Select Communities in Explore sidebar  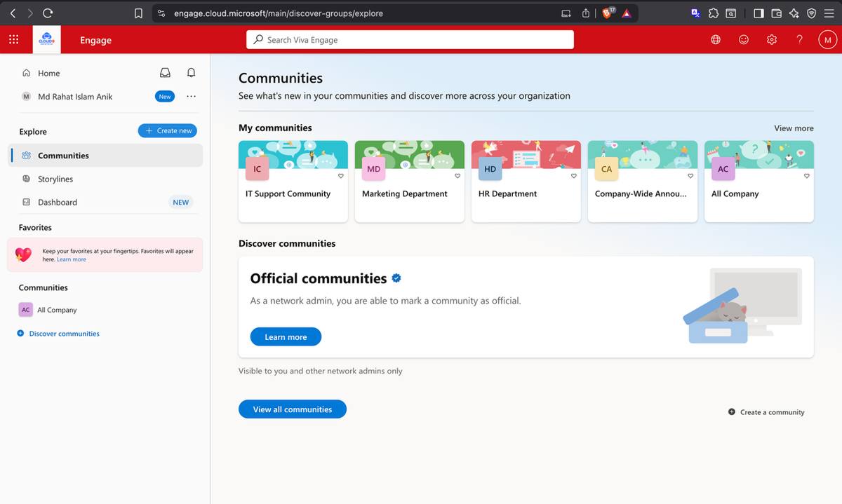pyautogui.click(x=107, y=156)
